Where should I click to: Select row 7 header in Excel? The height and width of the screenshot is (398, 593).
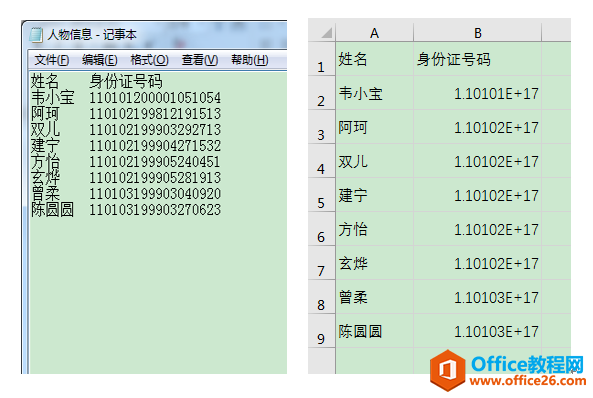[321, 263]
